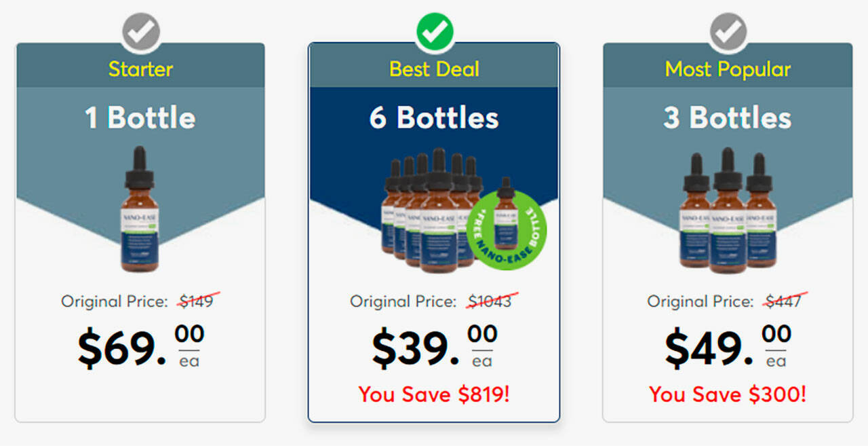Open the Best Deal tab header
The height and width of the screenshot is (446, 868).
pyautogui.click(x=434, y=69)
